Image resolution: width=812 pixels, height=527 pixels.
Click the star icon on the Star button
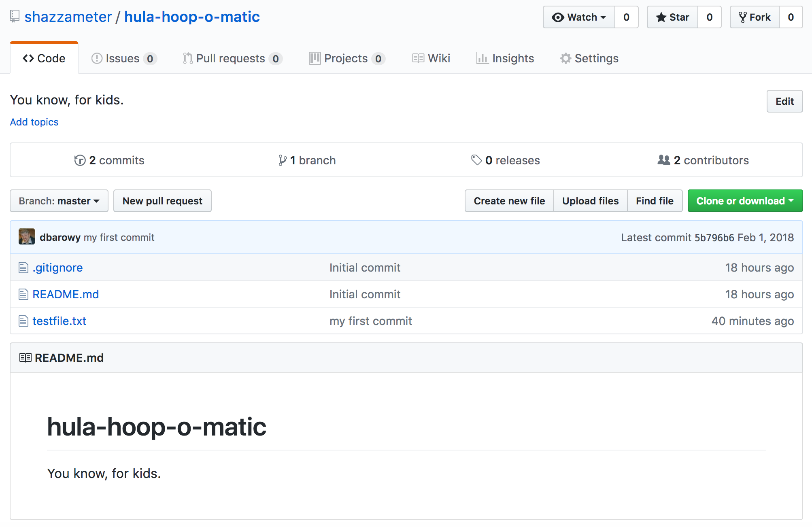click(x=661, y=17)
